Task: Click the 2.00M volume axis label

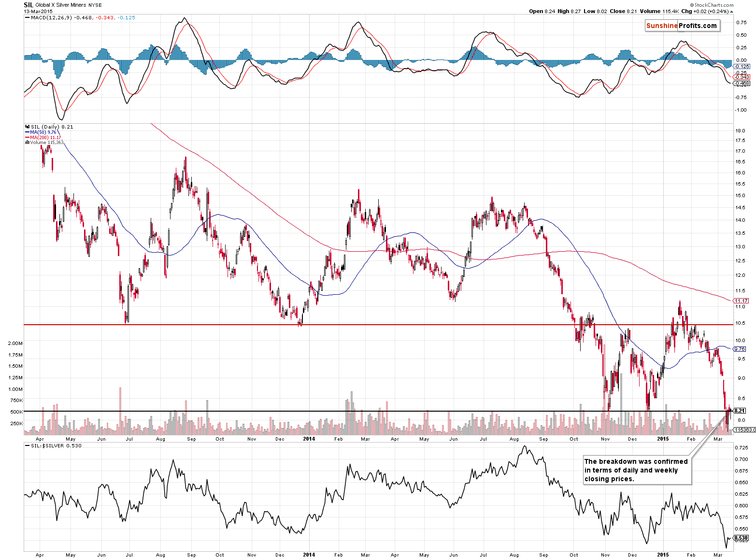Action: point(15,343)
